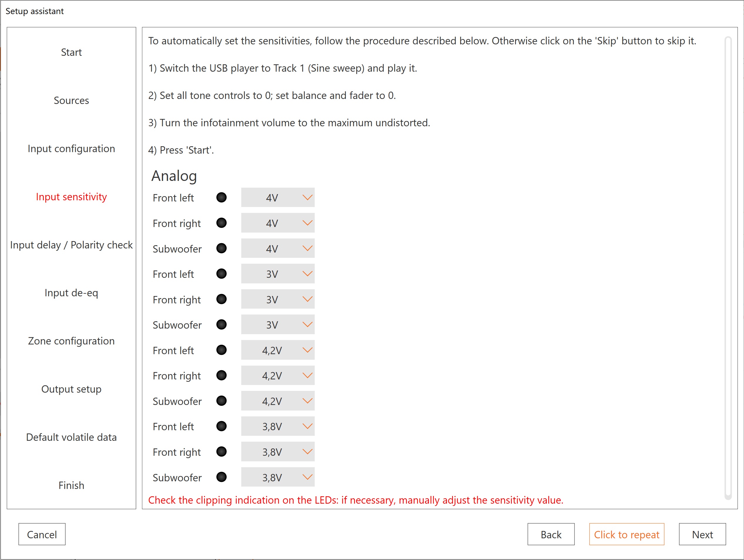Click LED indicator for 3V Front left
The width and height of the screenshot is (744, 560).
(221, 274)
